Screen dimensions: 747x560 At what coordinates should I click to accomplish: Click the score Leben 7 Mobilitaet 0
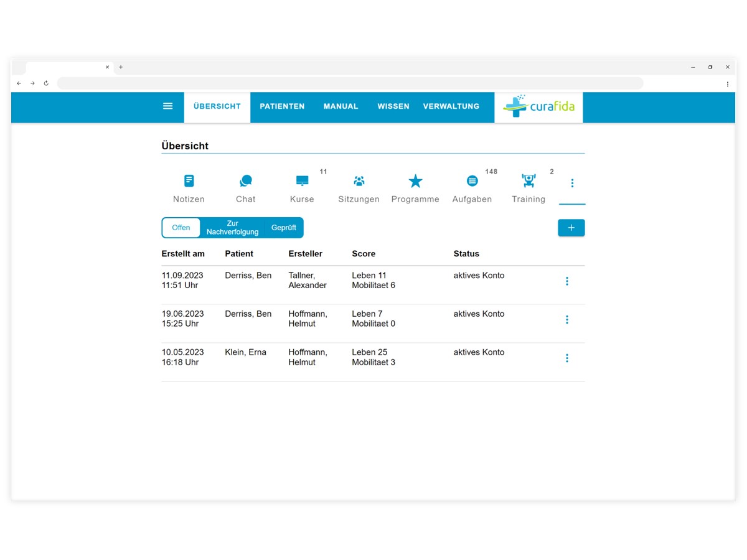click(x=374, y=319)
